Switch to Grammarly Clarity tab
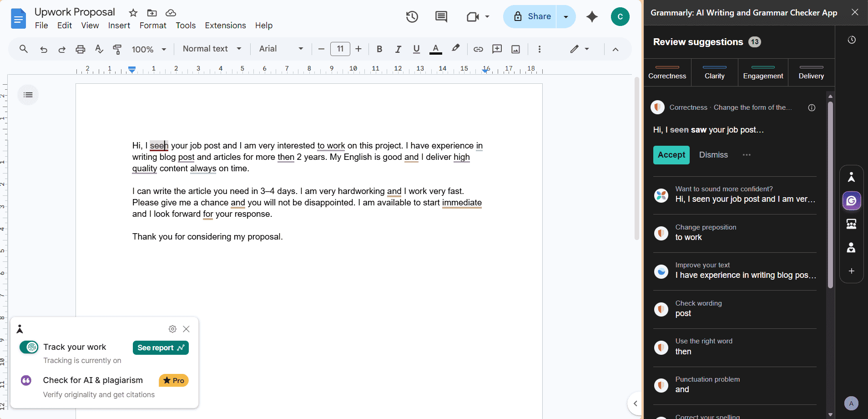This screenshot has width=868, height=419. (715, 72)
